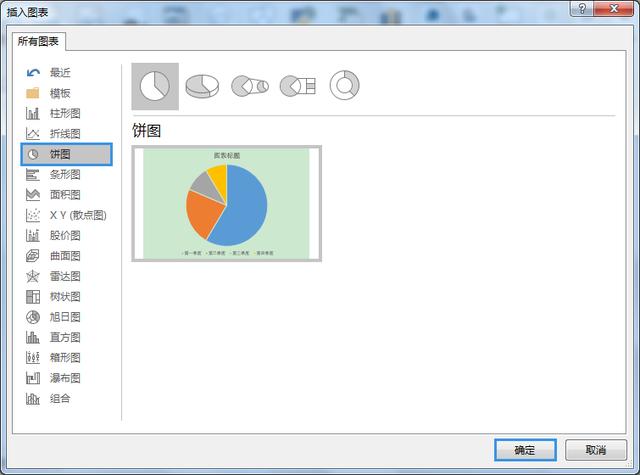Confirm with the 确定 button
Image resolution: width=640 pixels, height=475 pixels.
[525, 450]
